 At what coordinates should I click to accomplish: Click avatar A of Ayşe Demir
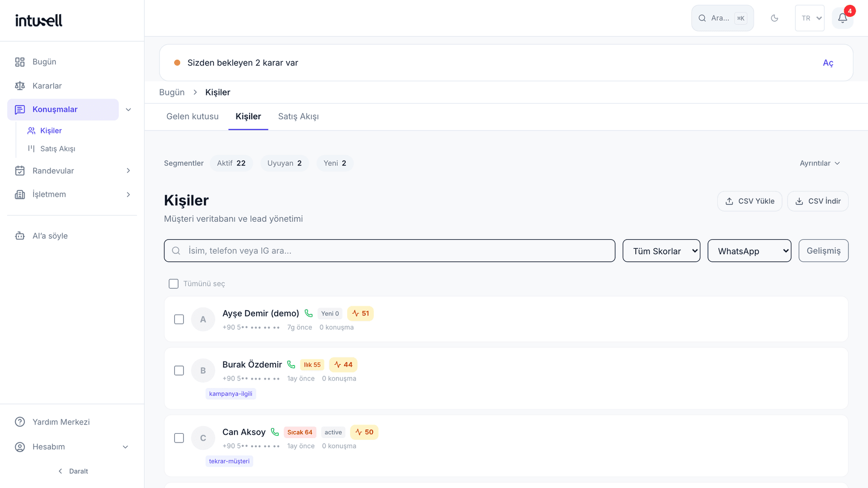click(x=203, y=319)
